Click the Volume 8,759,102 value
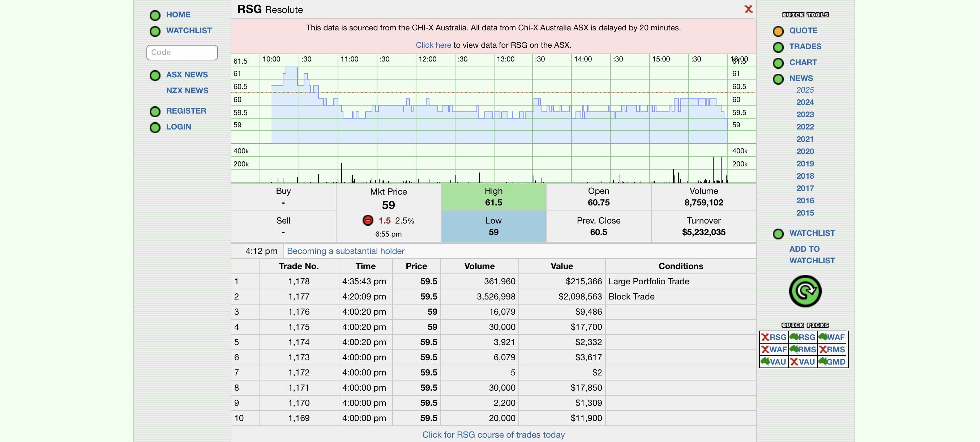 [x=703, y=203]
